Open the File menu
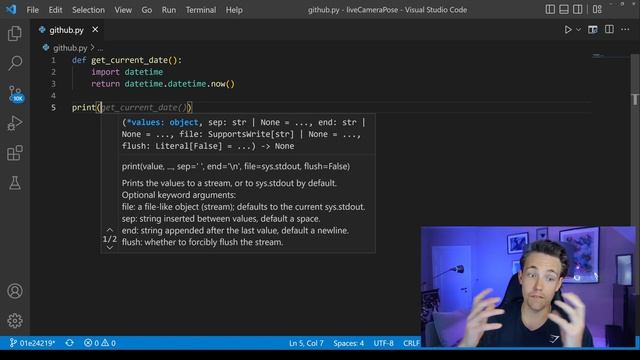The image size is (640, 360). [33, 10]
